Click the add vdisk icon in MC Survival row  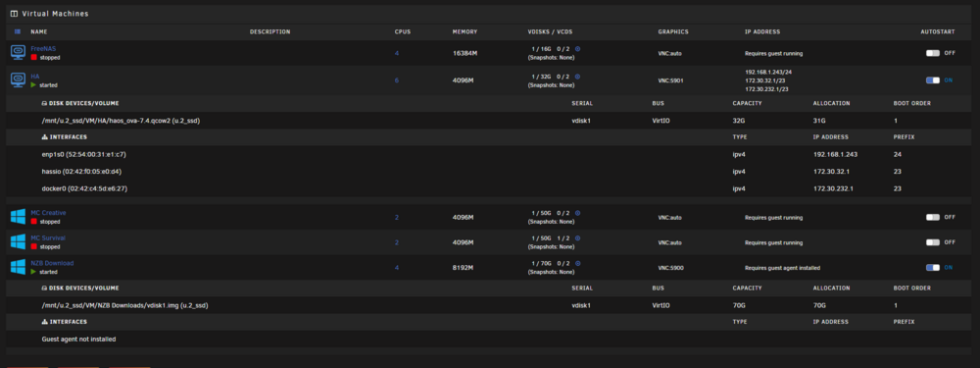coord(577,237)
